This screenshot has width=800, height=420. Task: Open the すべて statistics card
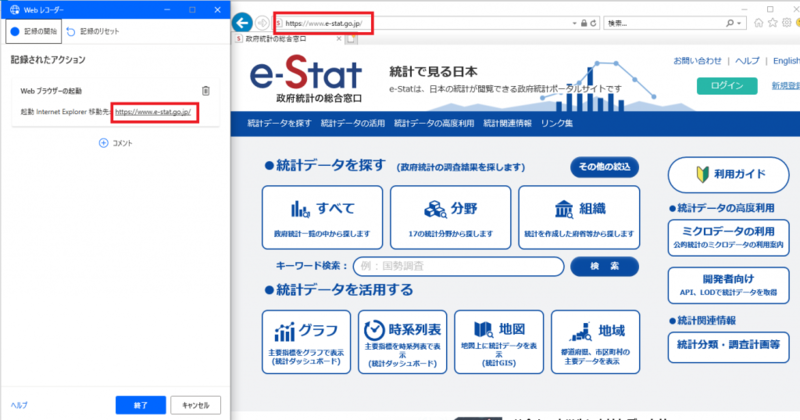point(322,217)
